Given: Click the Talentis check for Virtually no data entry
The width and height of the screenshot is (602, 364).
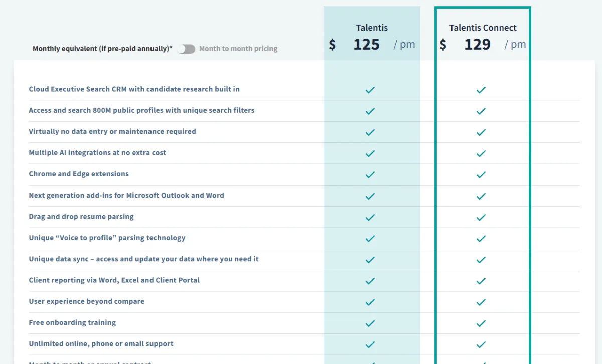Looking at the screenshot, I should coord(370,132).
